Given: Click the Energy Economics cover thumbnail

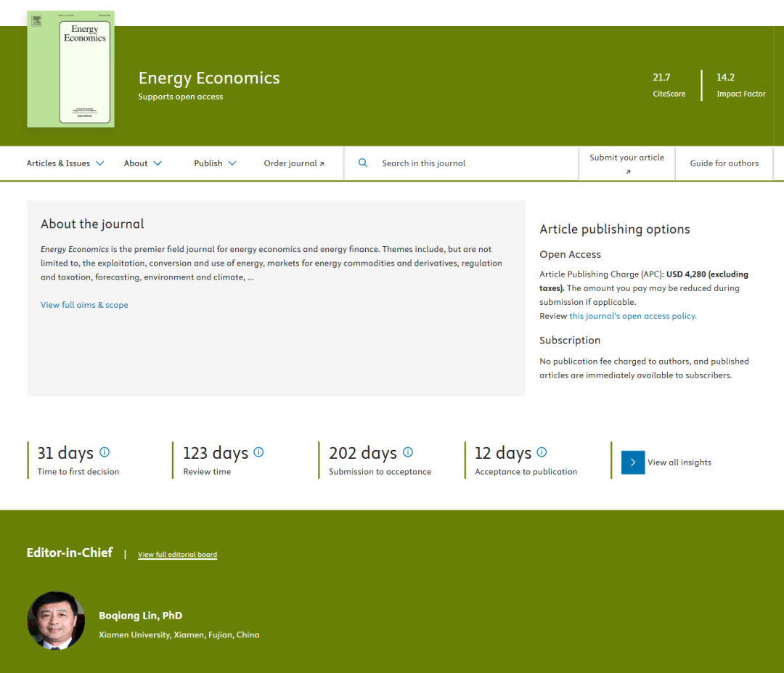Looking at the screenshot, I should pos(70,69).
